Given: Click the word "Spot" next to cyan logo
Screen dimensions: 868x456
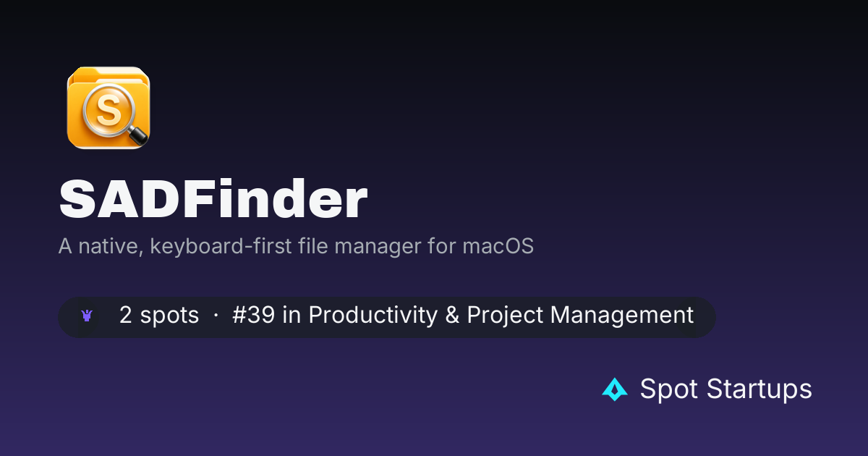Looking at the screenshot, I should 669,389.
